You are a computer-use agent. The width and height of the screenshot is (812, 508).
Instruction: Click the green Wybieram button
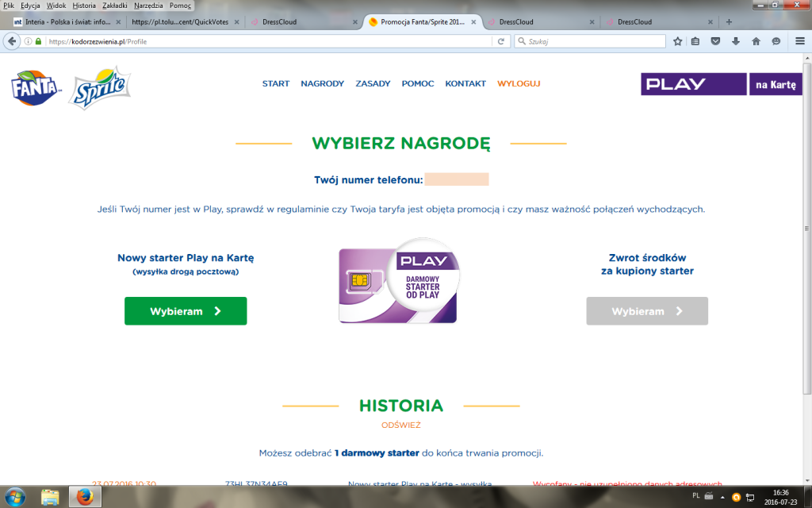point(185,310)
